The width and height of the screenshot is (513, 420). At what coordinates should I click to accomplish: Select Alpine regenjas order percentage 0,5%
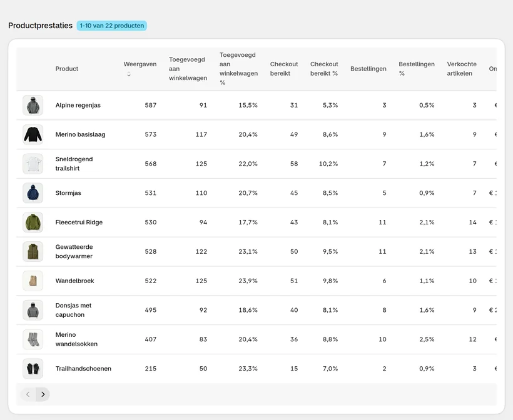pos(427,105)
